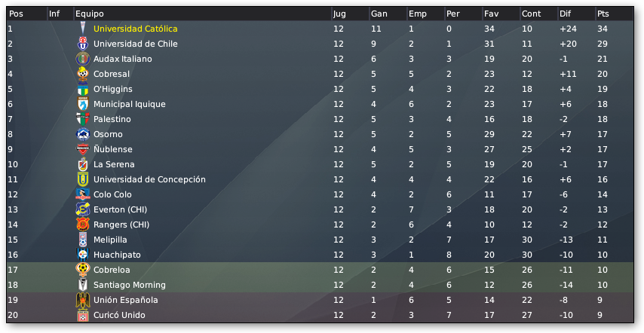Click the Universidad Católica club crest
The width and height of the screenshot is (644, 333).
pos(83,29)
